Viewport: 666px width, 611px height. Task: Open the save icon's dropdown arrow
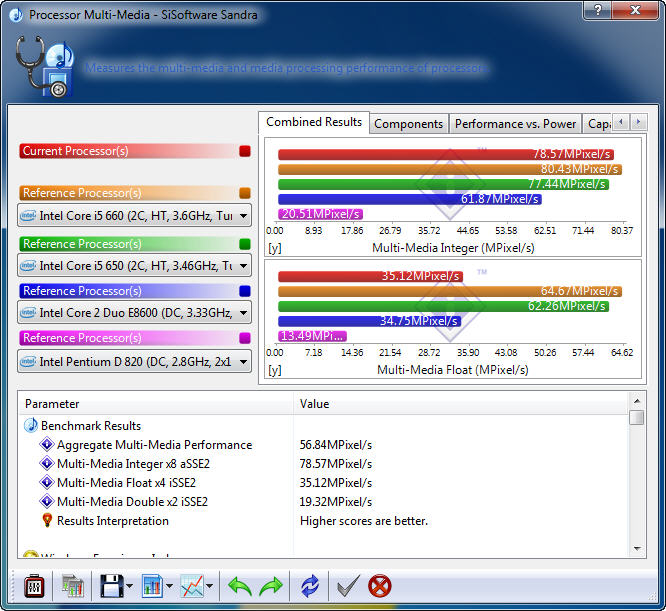pyautogui.click(x=130, y=586)
